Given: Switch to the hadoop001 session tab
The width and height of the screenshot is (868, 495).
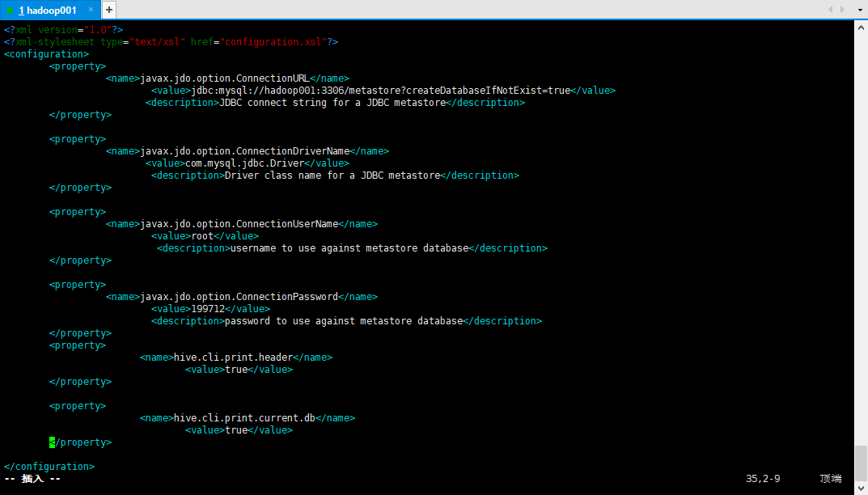Looking at the screenshot, I should click(50, 10).
